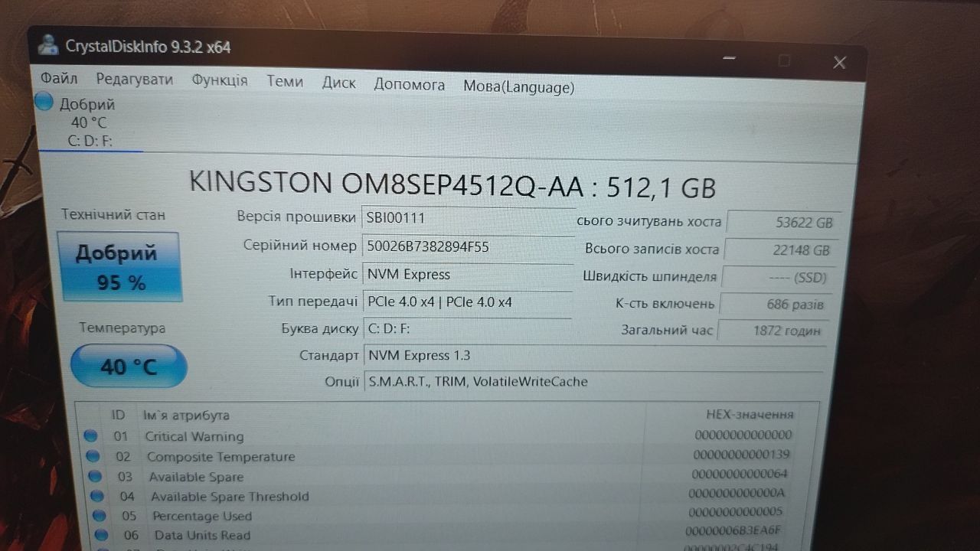This screenshot has width=980, height=551.
Task: Click the CrystalDiskInfo app icon in title bar
Action: tap(47, 44)
